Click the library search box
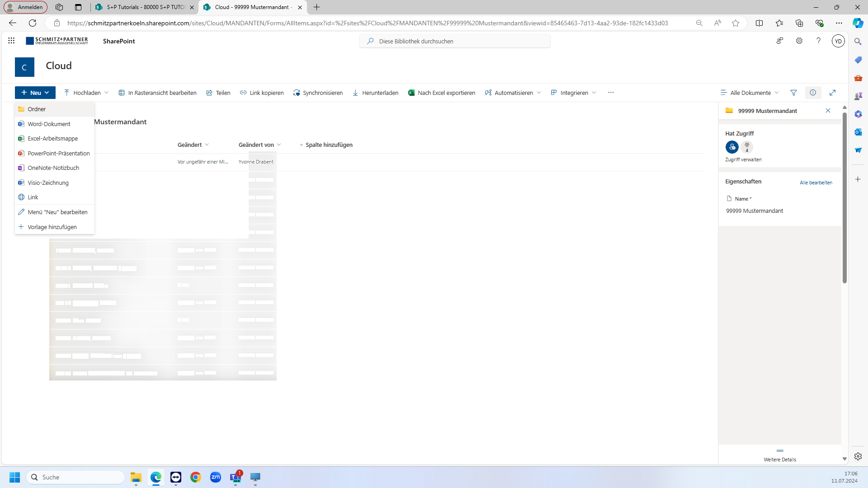 coord(455,41)
